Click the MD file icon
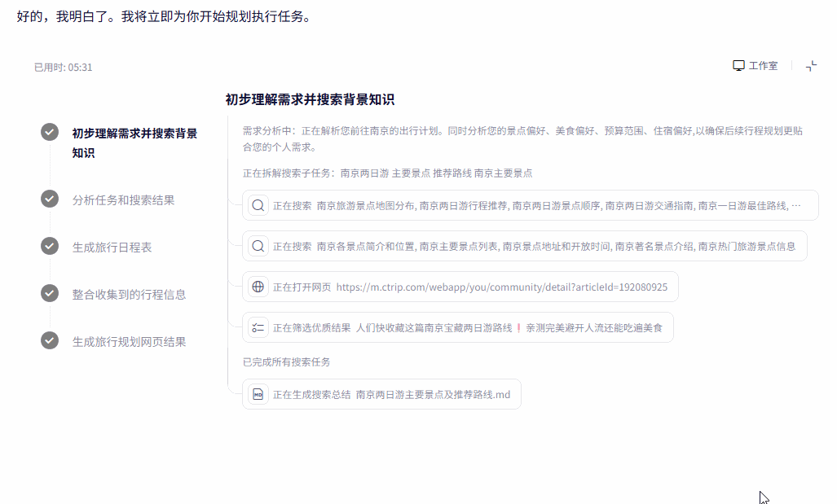Screen dimensions: 837x504 click(258, 394)
